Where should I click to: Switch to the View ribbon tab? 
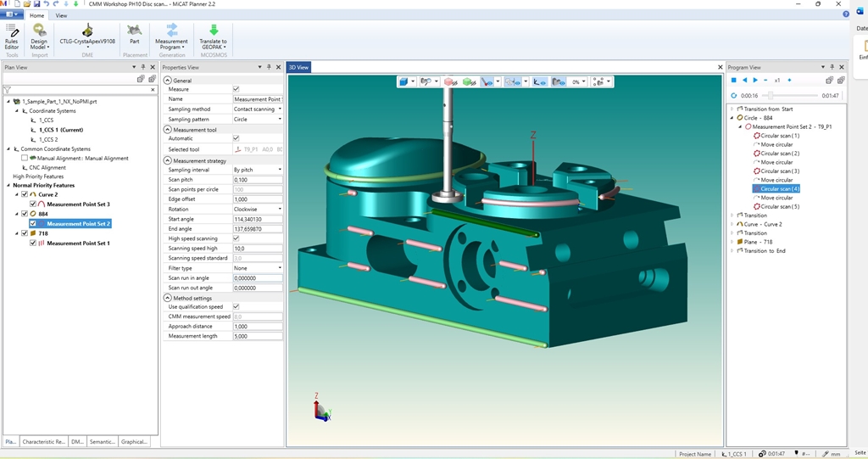click(x=61, y=15)
